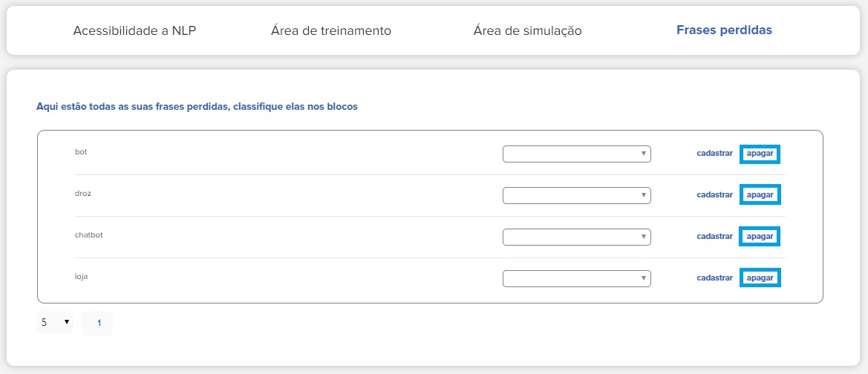Viewport: 868px width, 374px height.
Task: Click cadastrar for the 'loja' phrase
Action: pos(714,278)
